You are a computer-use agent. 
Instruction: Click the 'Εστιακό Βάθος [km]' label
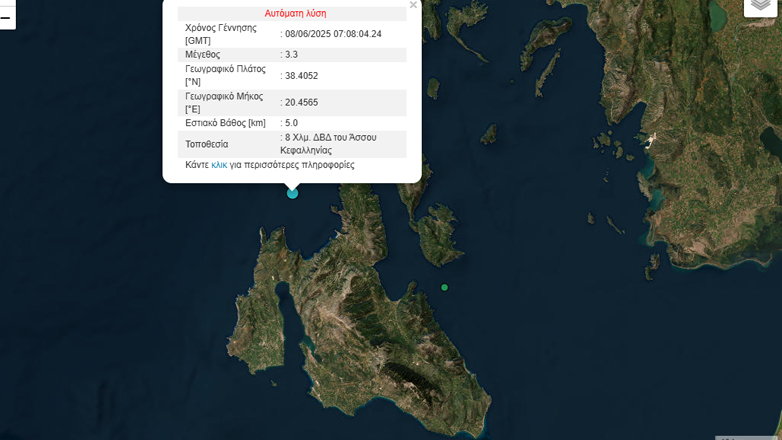[x=227, y=123]
